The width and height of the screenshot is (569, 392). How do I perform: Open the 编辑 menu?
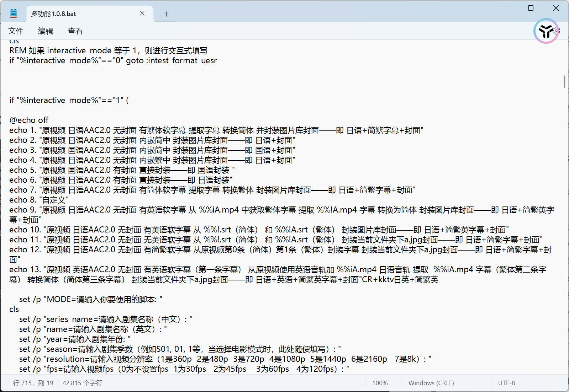[46, 31]
